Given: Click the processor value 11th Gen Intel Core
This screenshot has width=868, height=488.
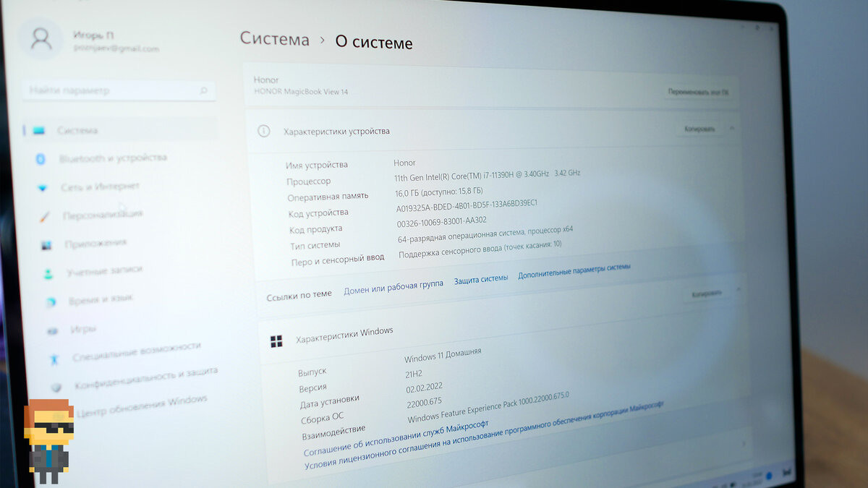Looking at the screenshot, I should pos(487,176).
